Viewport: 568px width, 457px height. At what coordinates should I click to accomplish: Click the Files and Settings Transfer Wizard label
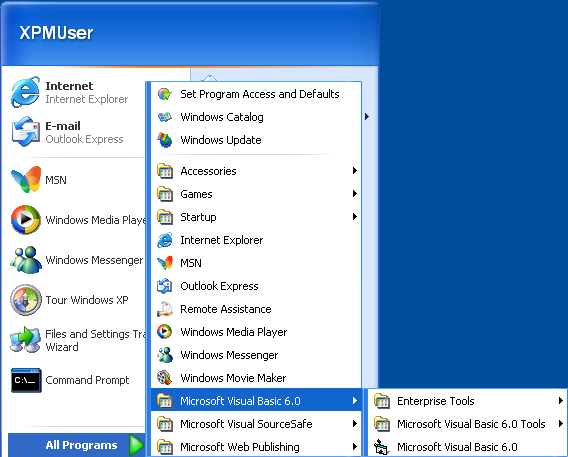pos(95,340)
